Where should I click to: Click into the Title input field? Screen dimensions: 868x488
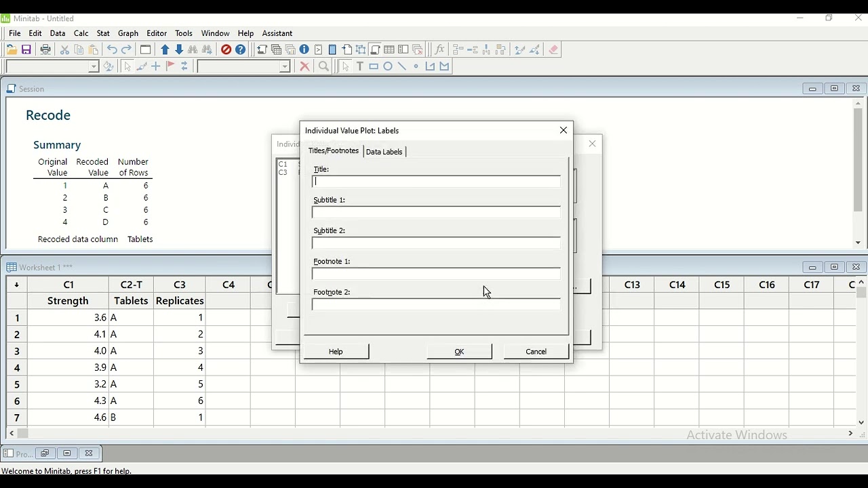437,182
